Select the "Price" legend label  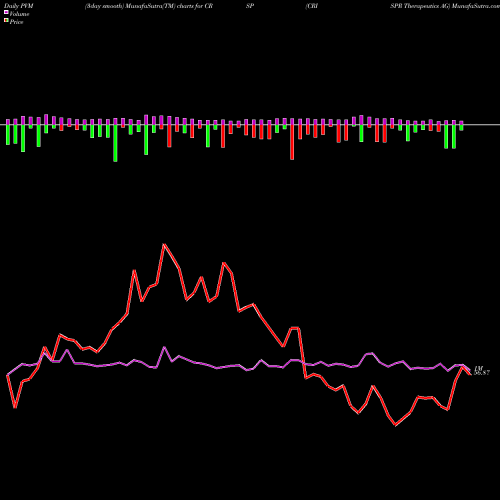(16, 22)
